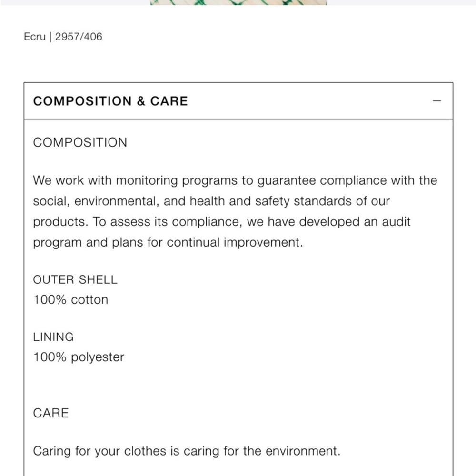Select the '100% polyester' text
This screenshot has height=476, width=476.
79,357
